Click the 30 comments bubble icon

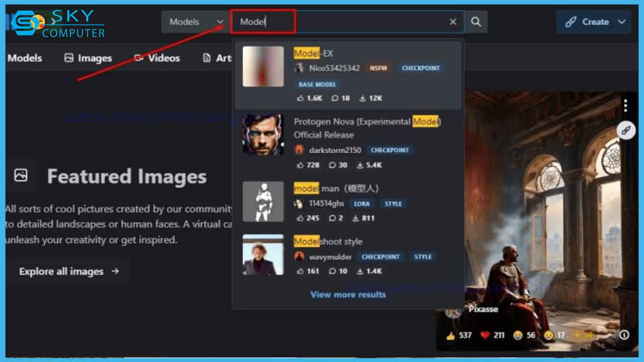[333, 165]
